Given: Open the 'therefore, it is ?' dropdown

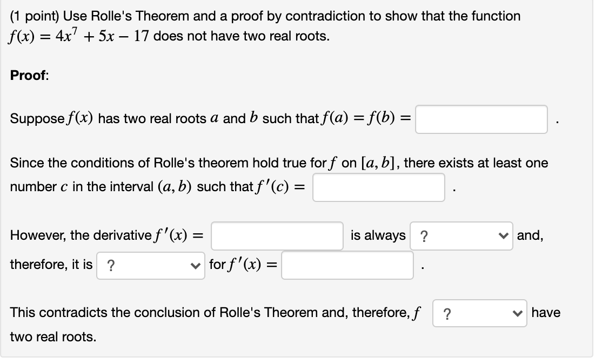Looking at the screenshot, I should (x=150, y=265).
